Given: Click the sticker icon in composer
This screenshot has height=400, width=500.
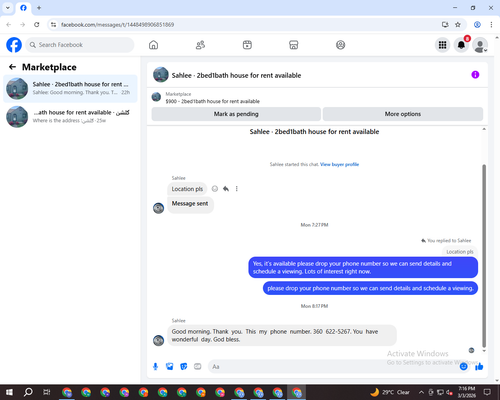Looking at the screenshot, I should (x=184, y=367).
